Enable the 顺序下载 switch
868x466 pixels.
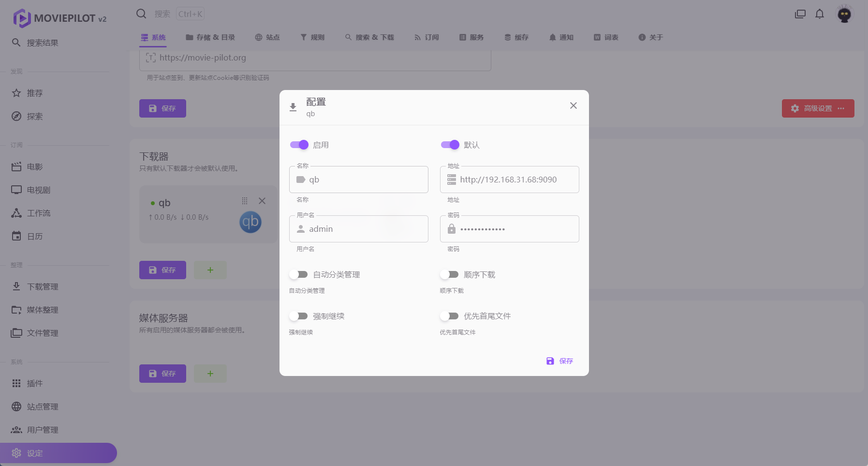(450, 274)
